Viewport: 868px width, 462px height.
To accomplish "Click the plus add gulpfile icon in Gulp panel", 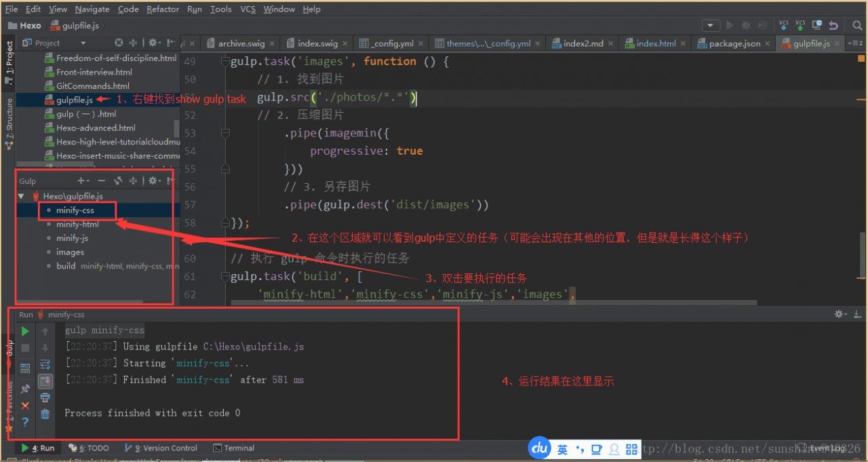I will click(83, 180).
